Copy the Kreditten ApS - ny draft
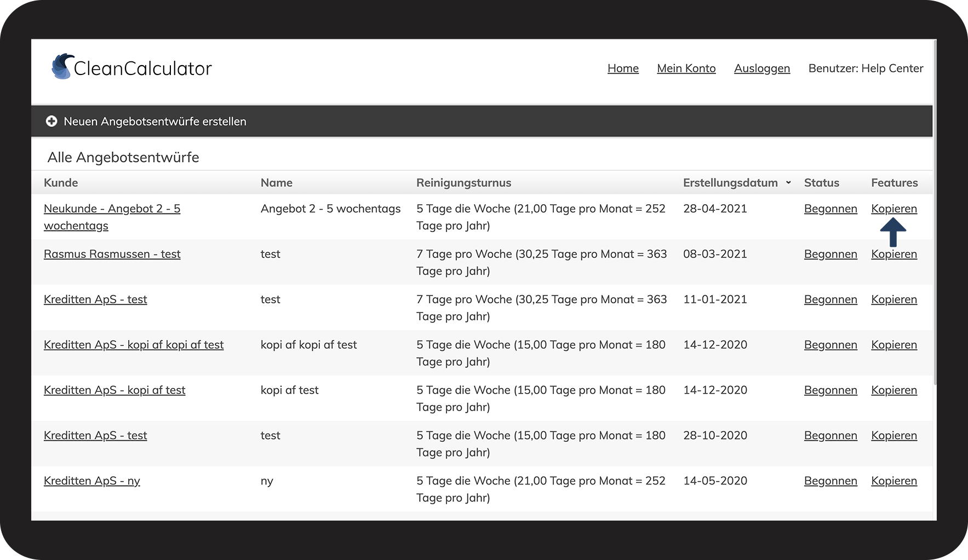Screen dimensions: 968x560 tap(893, 481)
